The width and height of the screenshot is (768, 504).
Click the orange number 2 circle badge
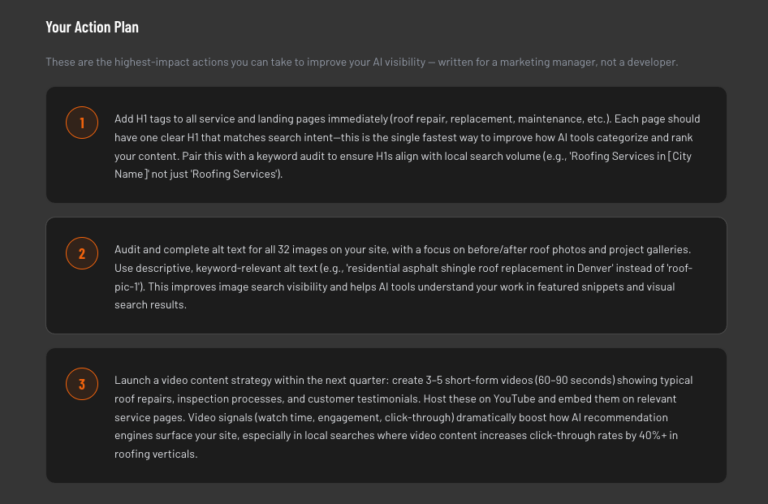(x=82, y=253)
